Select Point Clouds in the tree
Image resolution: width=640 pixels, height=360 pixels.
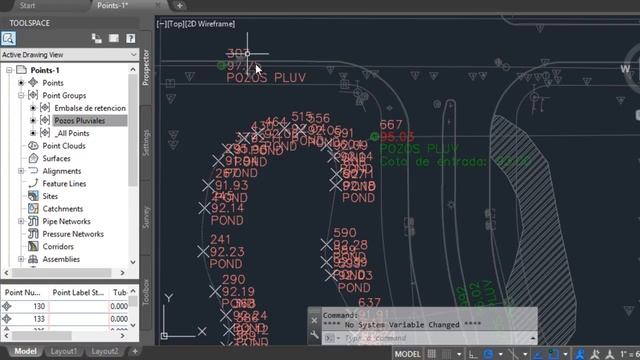[64, 146]
